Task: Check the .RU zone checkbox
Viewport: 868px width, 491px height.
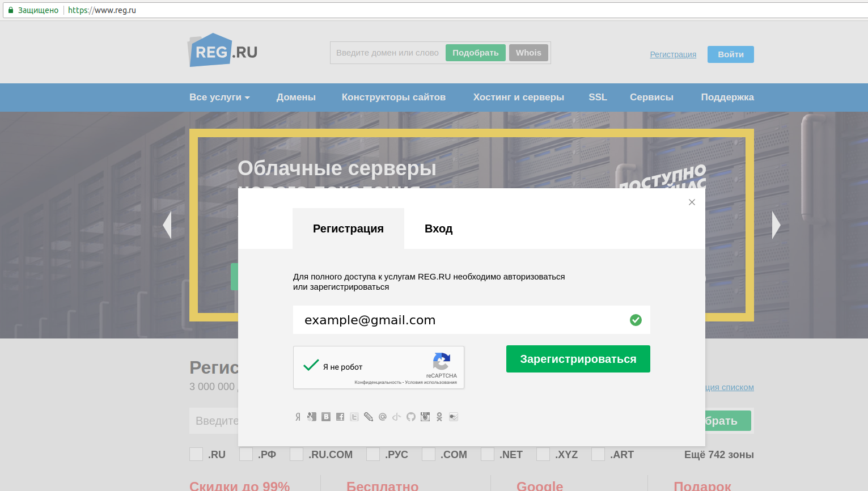Action: [x=196, y=454]
